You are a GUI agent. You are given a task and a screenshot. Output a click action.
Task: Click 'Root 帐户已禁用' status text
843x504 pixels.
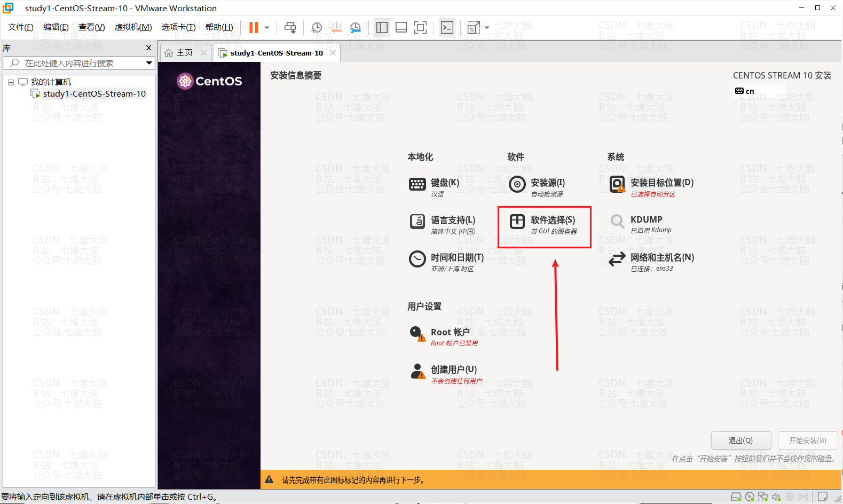[x=454, y=343]
